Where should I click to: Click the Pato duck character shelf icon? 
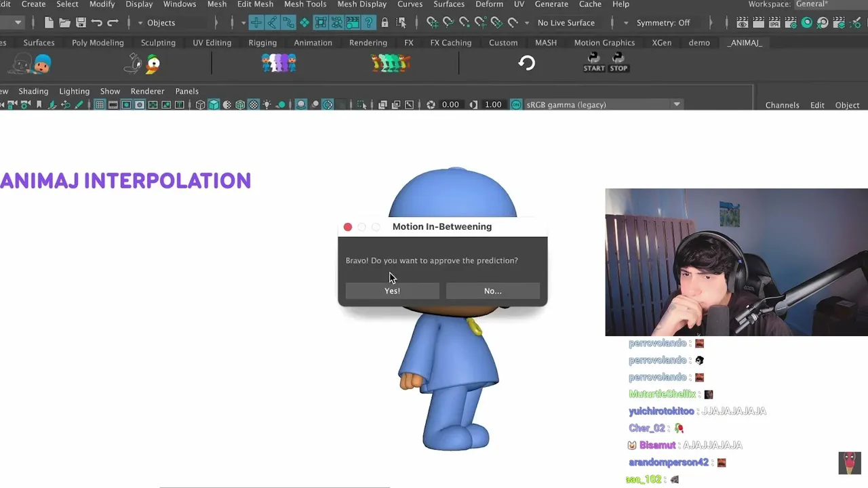pyautogui.click(x=143, y=64)
